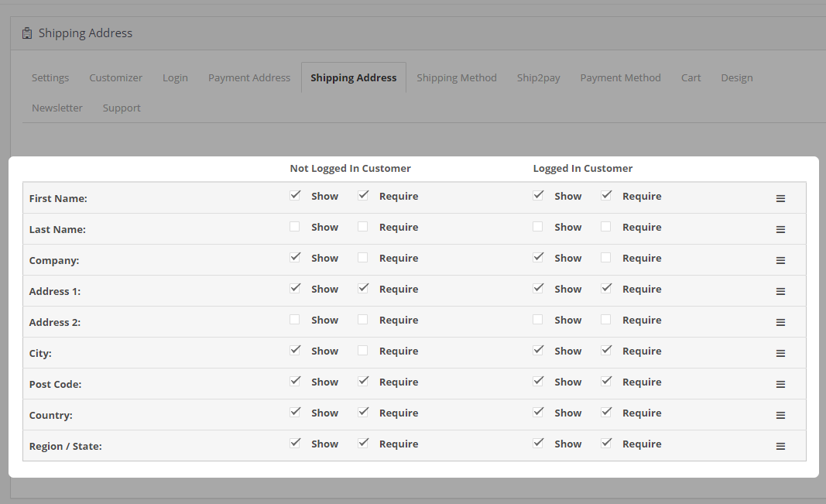Click the Region / State row reorder icon
Screen dimensions: 826x504
tap(780, 447)
